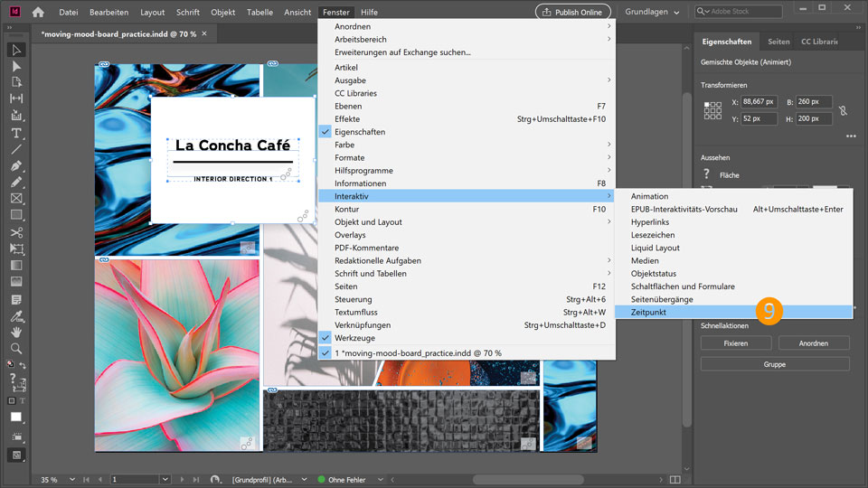
Task: Toggle Eigenschaften panel checkmark in menu
Action: [325, 132]
